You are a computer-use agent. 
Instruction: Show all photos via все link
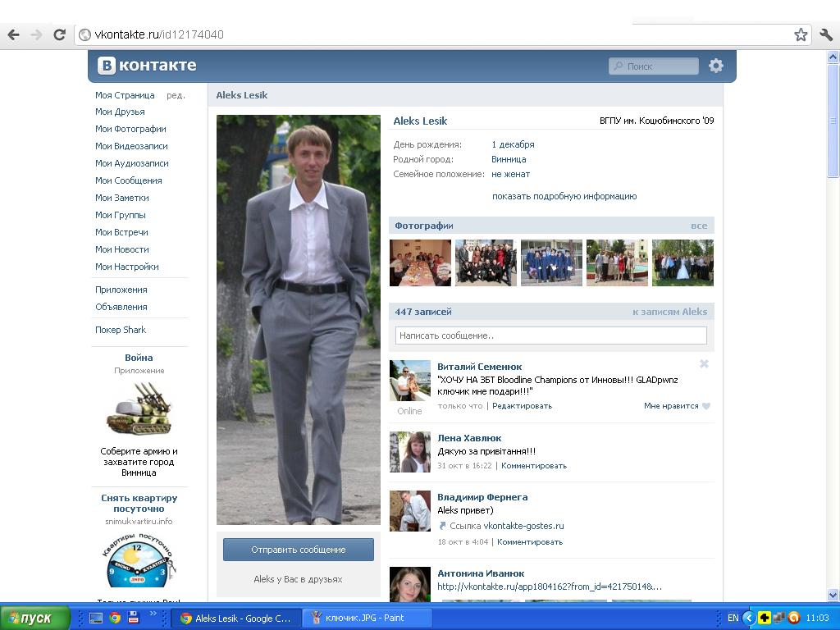click(698, 226)
